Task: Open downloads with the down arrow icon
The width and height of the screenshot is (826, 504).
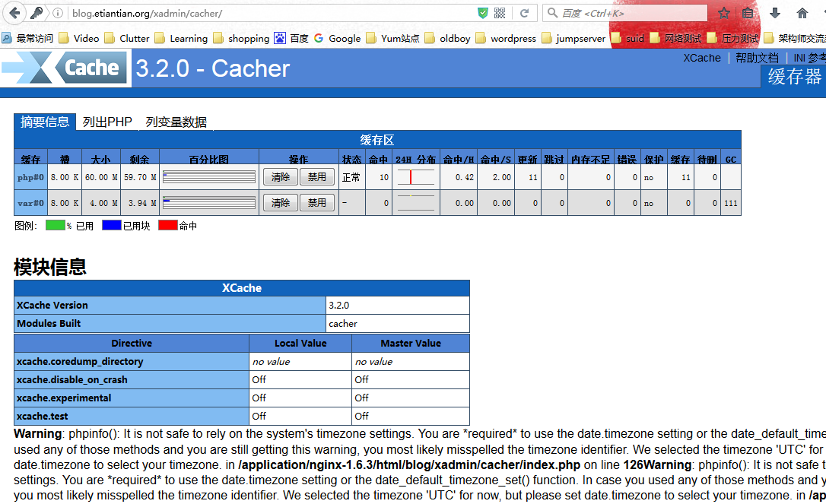Action: pos(774,13)
